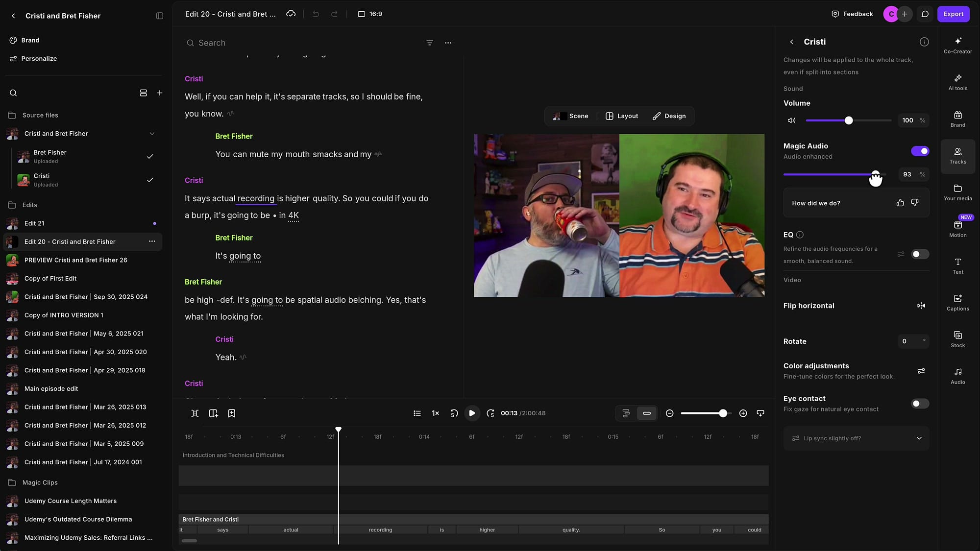980x551 pixels.
Task: Open transcript filter options
Action: click(429, 43)
